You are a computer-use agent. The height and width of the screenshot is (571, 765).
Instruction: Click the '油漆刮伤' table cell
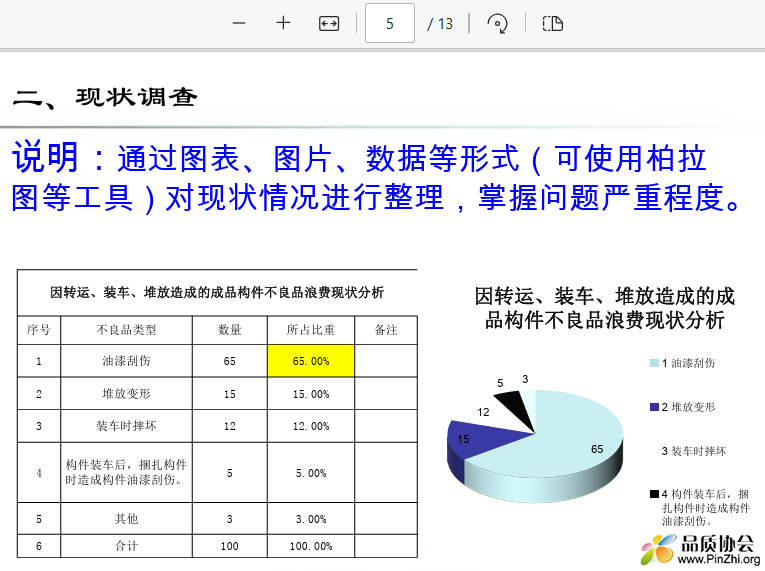click(126, 361)
